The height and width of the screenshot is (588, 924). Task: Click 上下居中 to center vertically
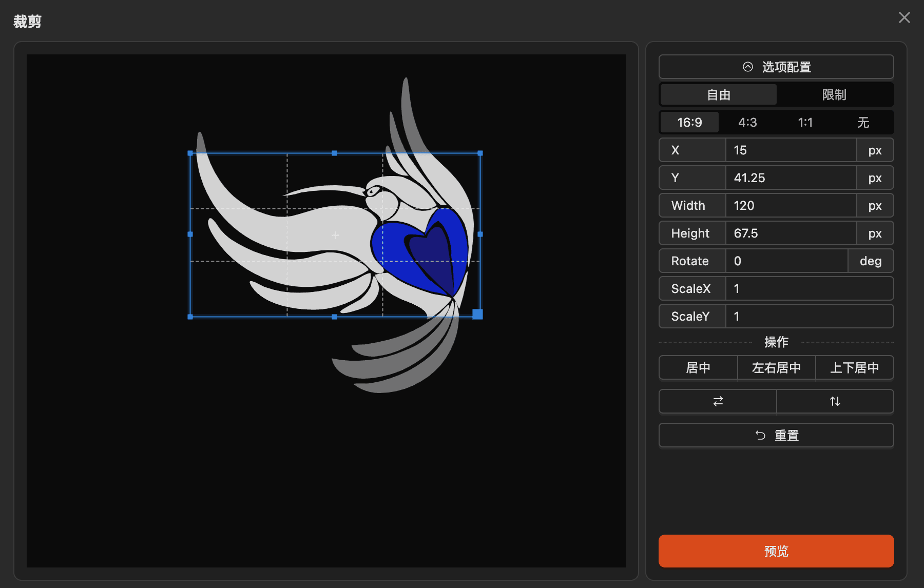point(855,367)
